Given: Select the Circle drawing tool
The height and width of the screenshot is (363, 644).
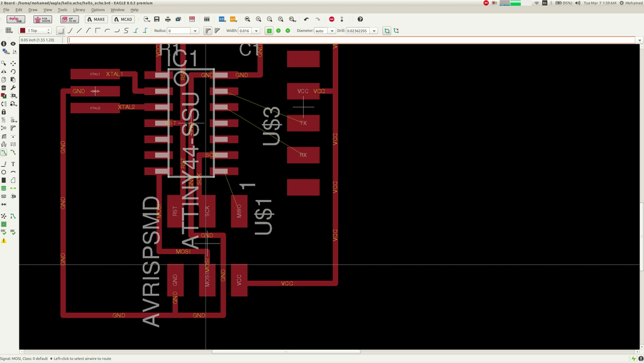Looking at the screenshot, I should pyautogui.click(x=4, y=172).
